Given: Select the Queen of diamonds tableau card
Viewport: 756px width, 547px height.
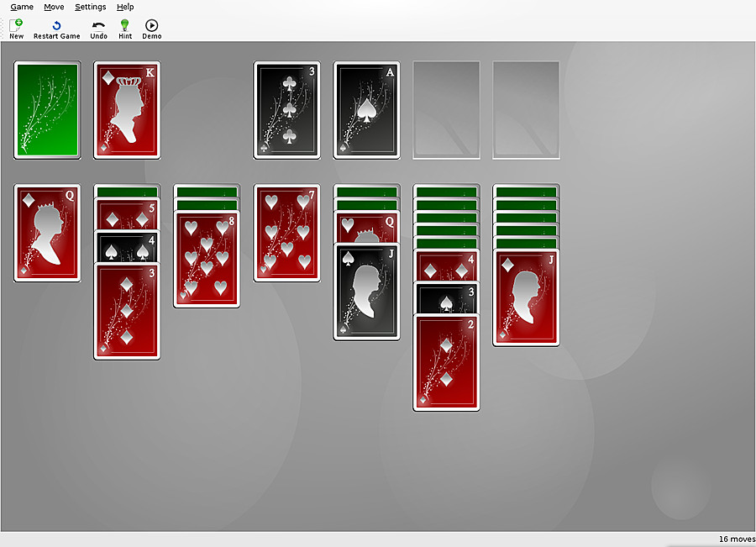Looking at the screenshot, I should [x=47, y=233].
